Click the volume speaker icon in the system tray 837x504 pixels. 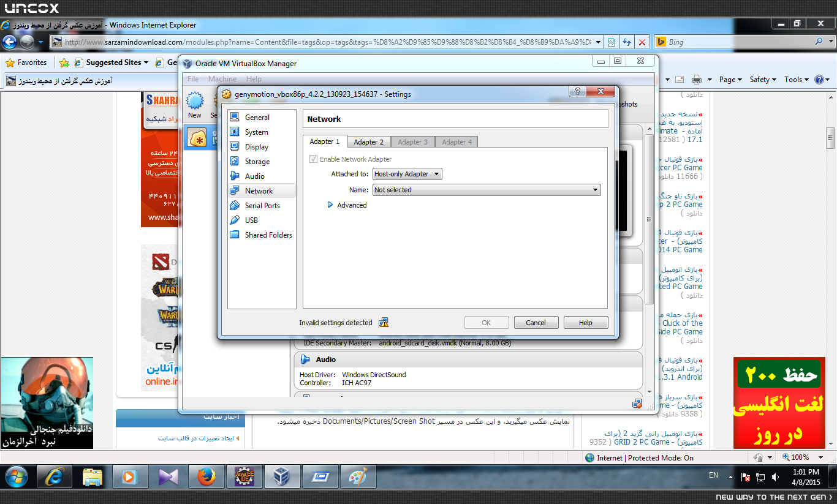(x=776, y=477)
